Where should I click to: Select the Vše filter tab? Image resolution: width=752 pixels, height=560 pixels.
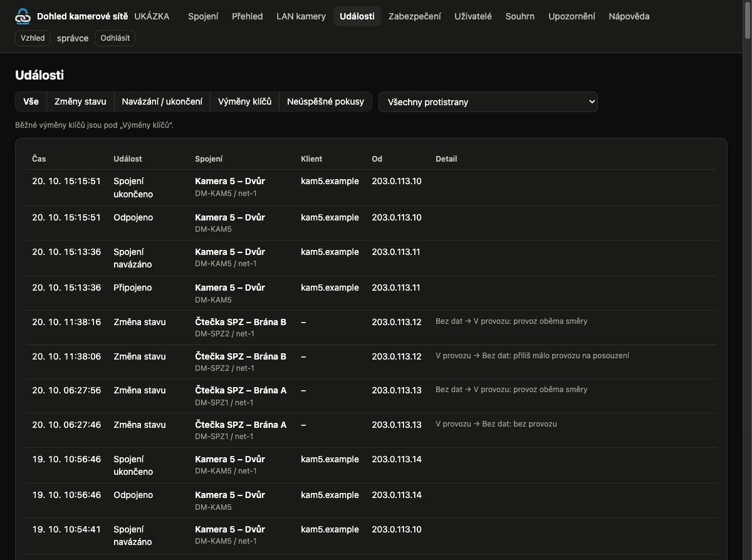coord(31,101)
